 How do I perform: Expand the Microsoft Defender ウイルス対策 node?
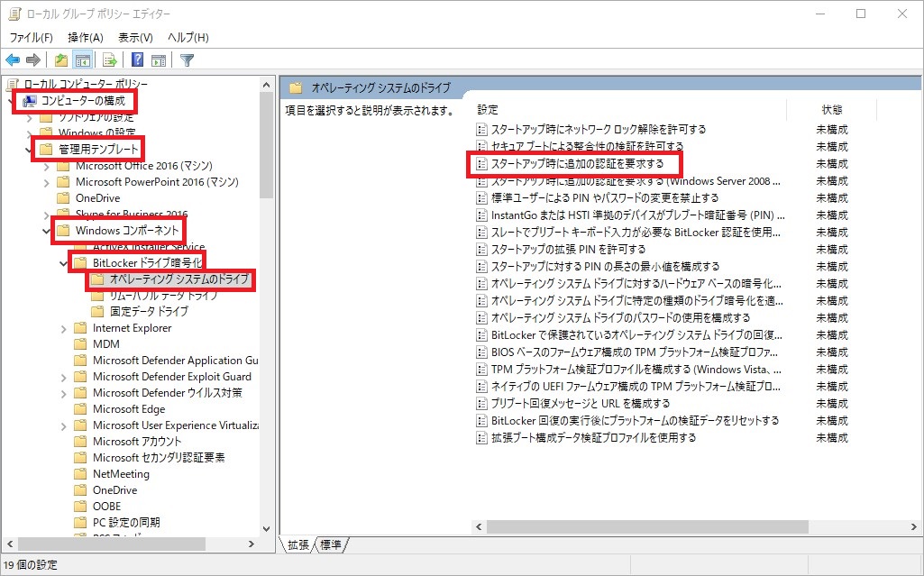coord(63,393)
